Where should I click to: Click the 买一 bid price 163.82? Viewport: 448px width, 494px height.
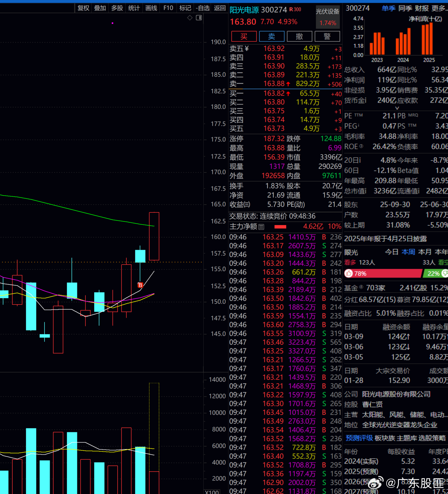(x=274, y=94)
